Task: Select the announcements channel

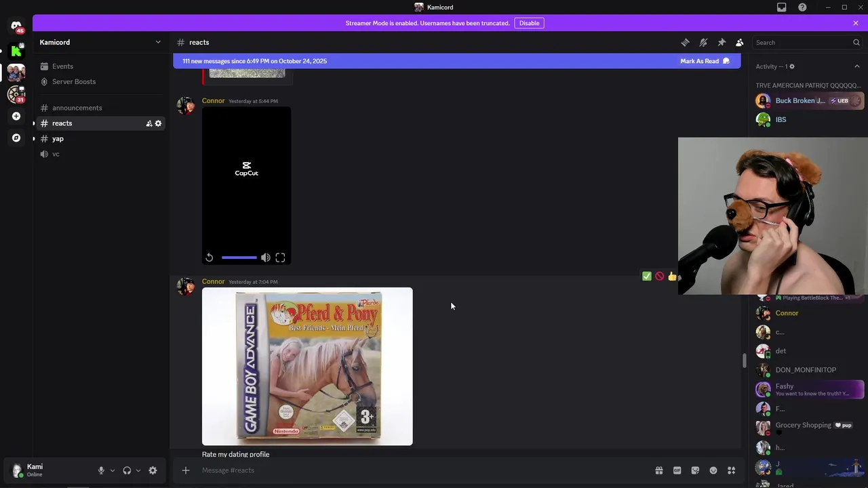Action: [x=100, y=108]
